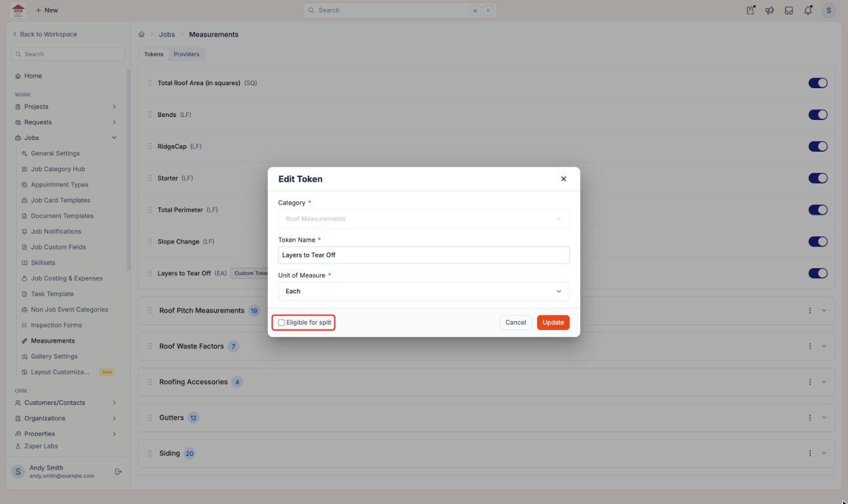Switch to the Providers tab
The image size is (848, 504).
tap(187, 54)
